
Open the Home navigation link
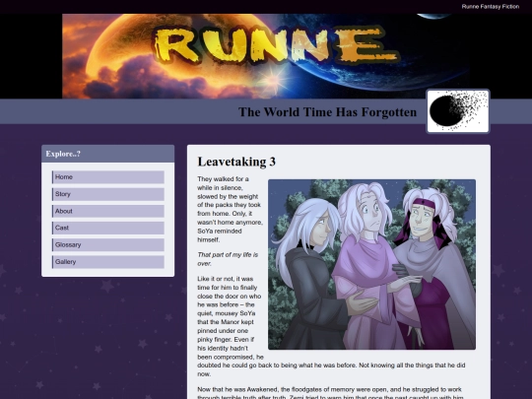(108, 177)
